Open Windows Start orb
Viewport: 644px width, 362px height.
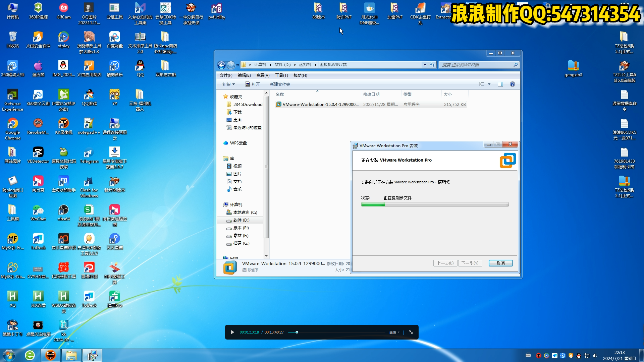tap(9, 355)
